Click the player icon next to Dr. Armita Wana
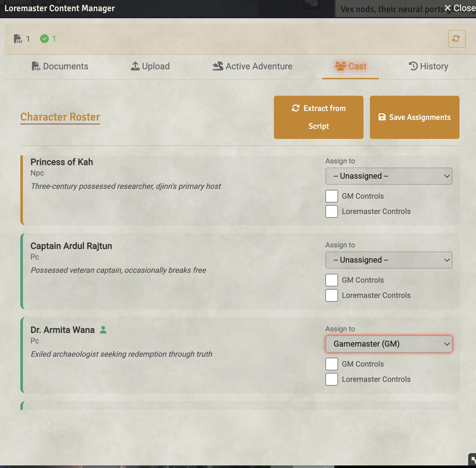Image resolution: width=476 pixels, height=468 pixels. (103, 330)
